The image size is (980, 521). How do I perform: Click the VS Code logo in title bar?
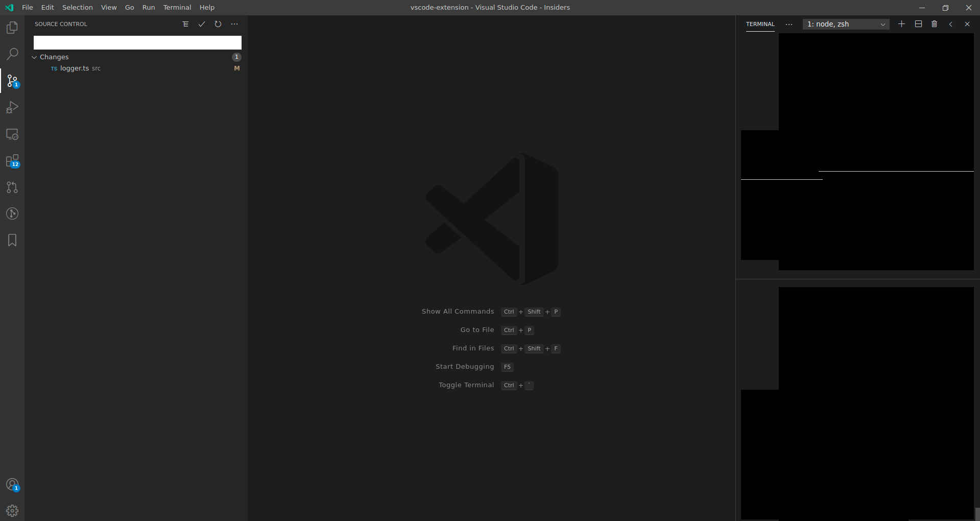9,7
